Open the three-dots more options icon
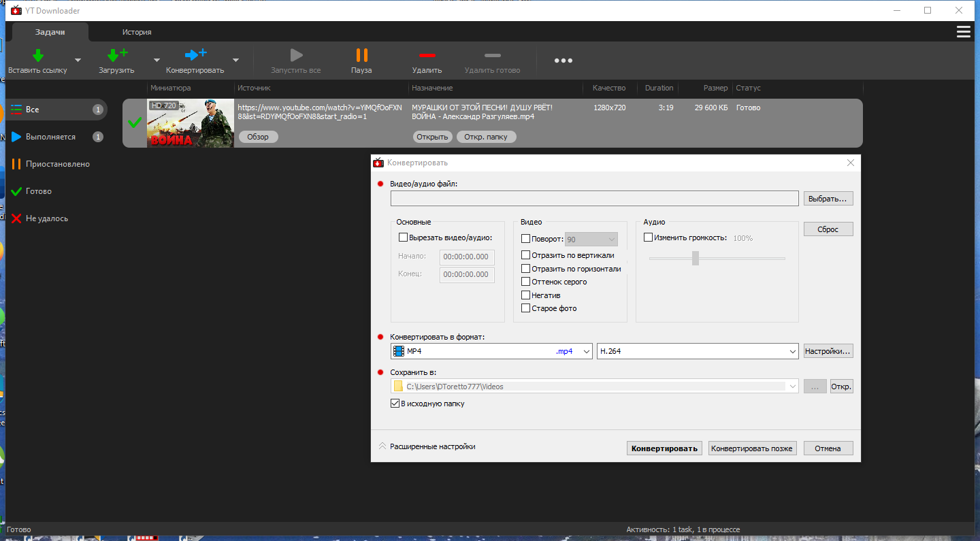Image resolution: width=980 pixels, height=541 pixels. point(563,61)
